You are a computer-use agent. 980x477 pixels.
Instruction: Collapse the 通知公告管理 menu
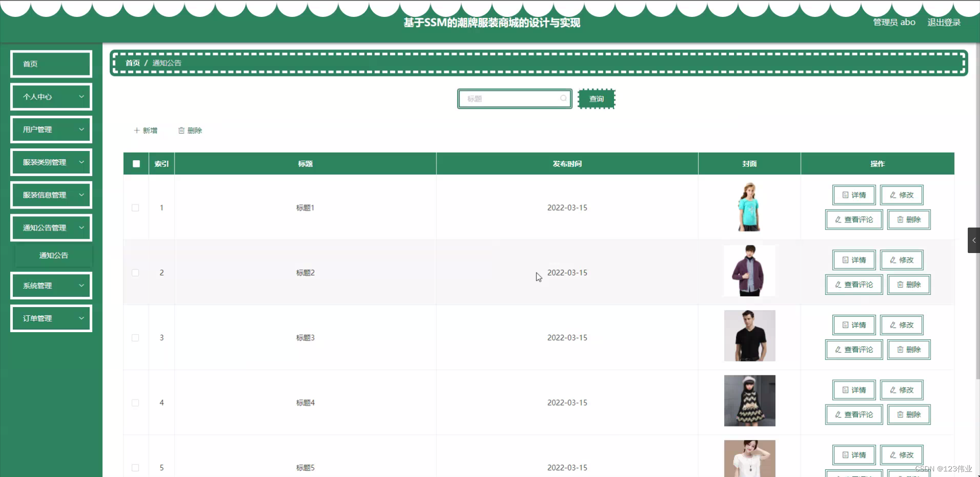point(51,228)
